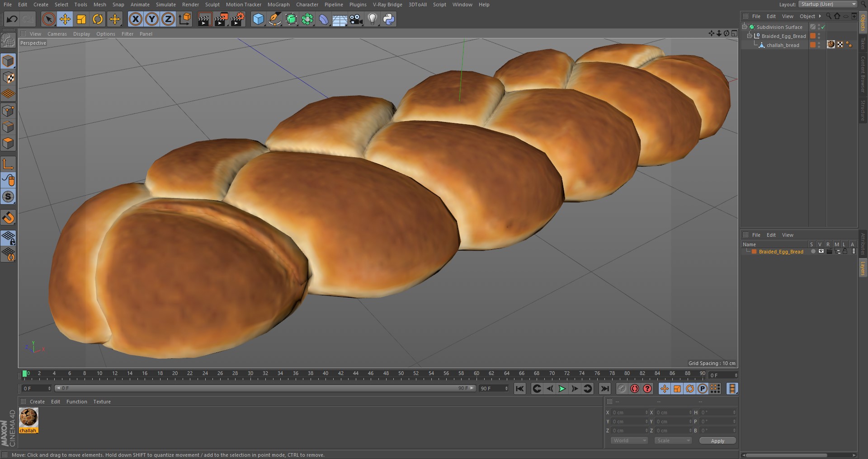Screen dimensions: 868x459
Task: Click the Braided_Egg_Bread layer color swatch
Action: [754, 252]
